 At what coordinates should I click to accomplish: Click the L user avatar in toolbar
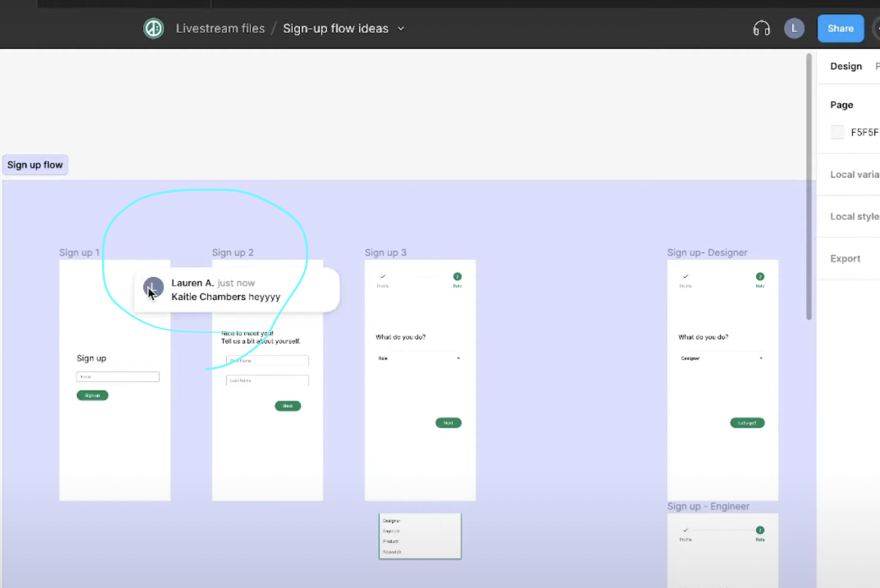point(794,28)
